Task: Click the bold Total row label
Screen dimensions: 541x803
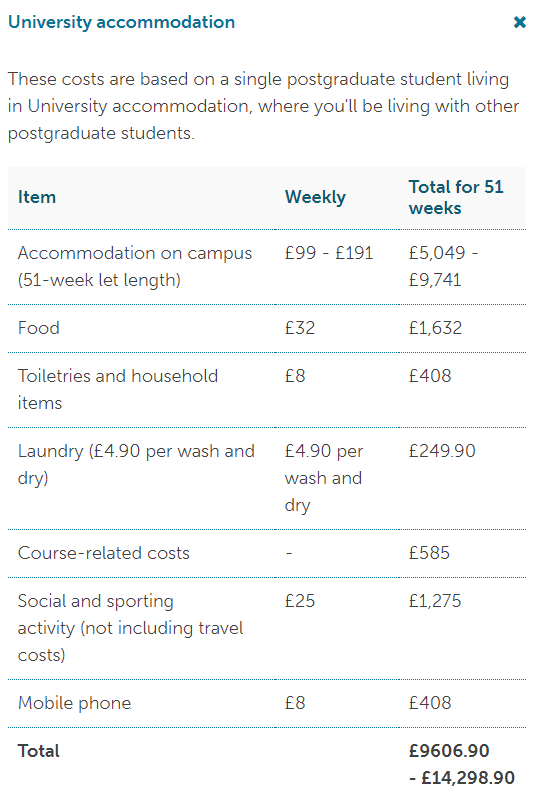Action: click(39, 751)
